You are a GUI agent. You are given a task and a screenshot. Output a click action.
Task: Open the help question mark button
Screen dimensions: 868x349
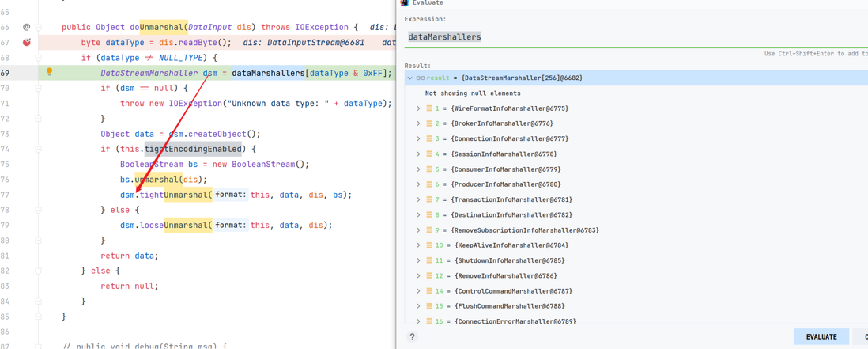[412, 336]
